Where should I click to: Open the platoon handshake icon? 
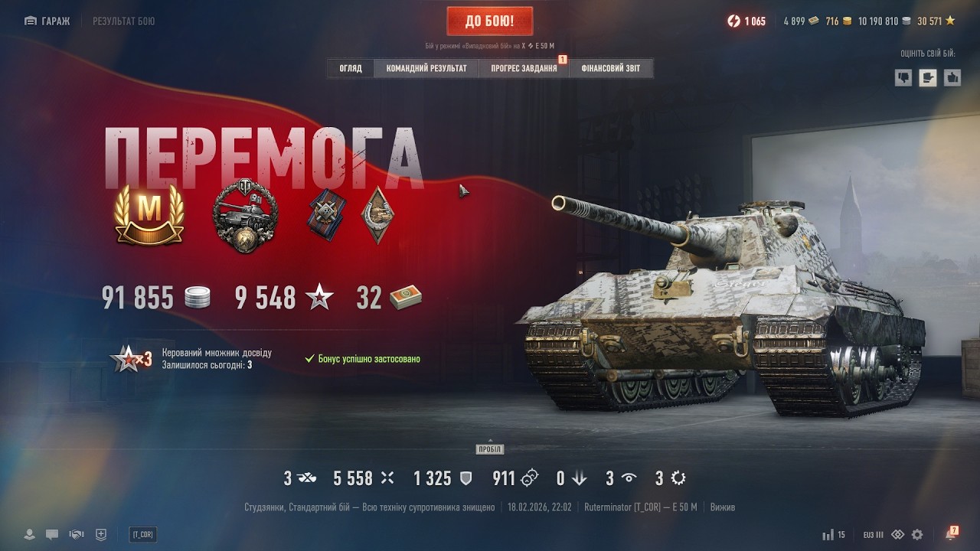77,534
